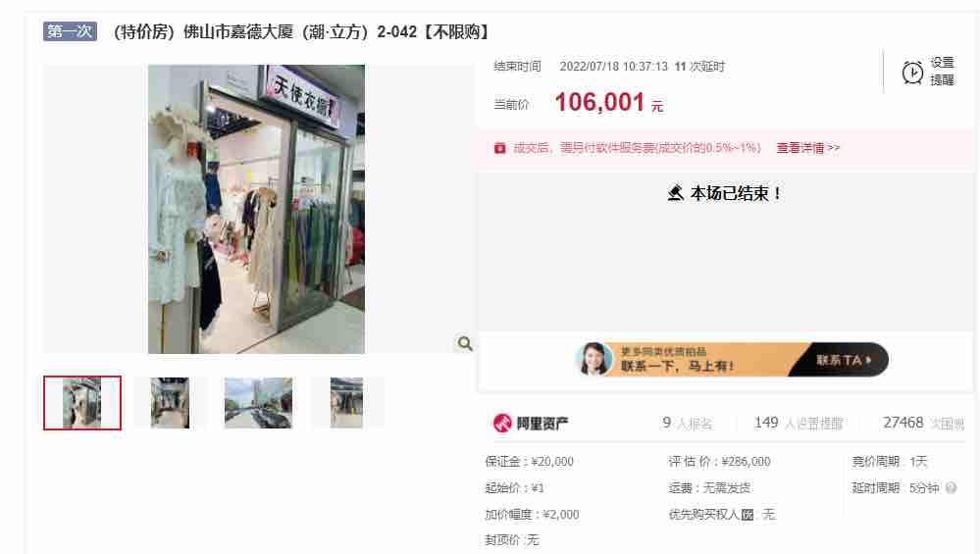Viewport: 980px width, 554px height.
Task: Click help question mark next to 延时周期
Action: coord(952,487)
